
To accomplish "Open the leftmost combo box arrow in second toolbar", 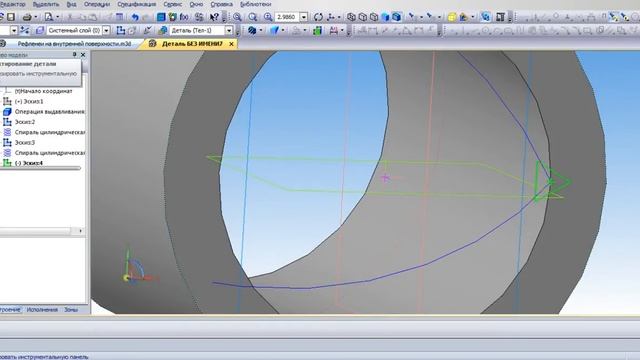I will 14,30.
